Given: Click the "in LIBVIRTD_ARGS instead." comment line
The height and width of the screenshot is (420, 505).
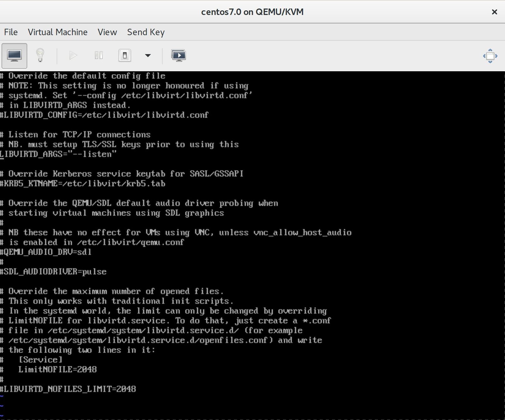Looking at the screenshot, I should click(x=65, y=105).
